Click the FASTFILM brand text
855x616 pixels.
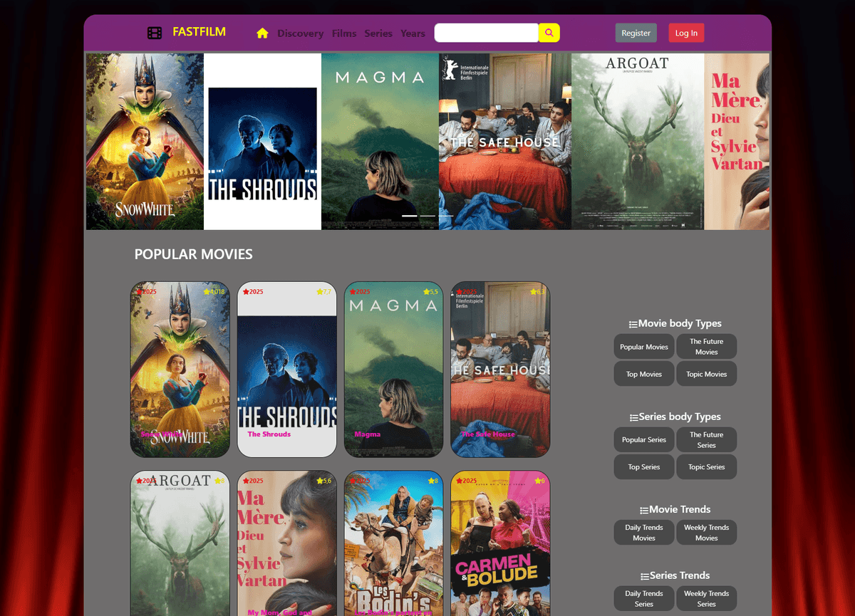point(199,32)
